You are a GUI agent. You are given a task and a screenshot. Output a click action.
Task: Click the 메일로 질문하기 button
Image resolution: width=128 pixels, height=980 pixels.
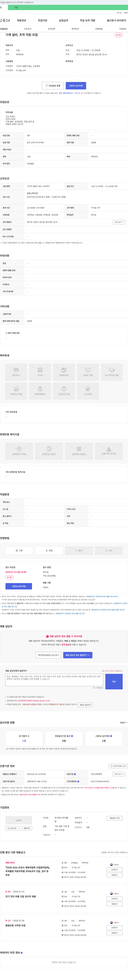85,705
